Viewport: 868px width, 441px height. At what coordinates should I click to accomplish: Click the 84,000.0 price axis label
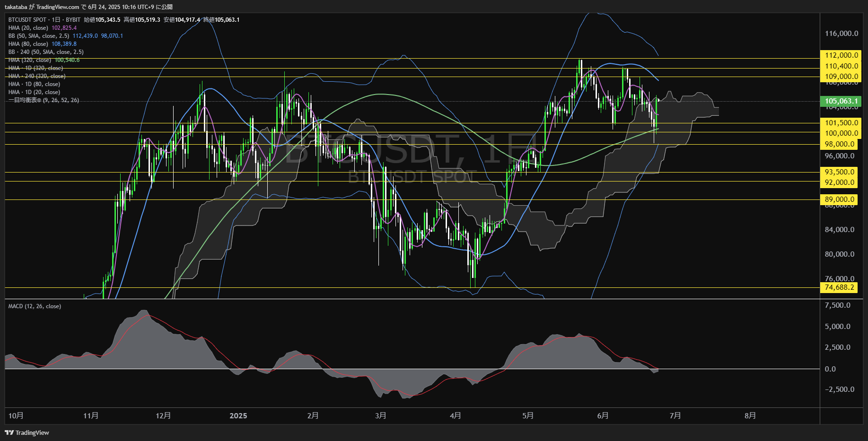(840, 230)
